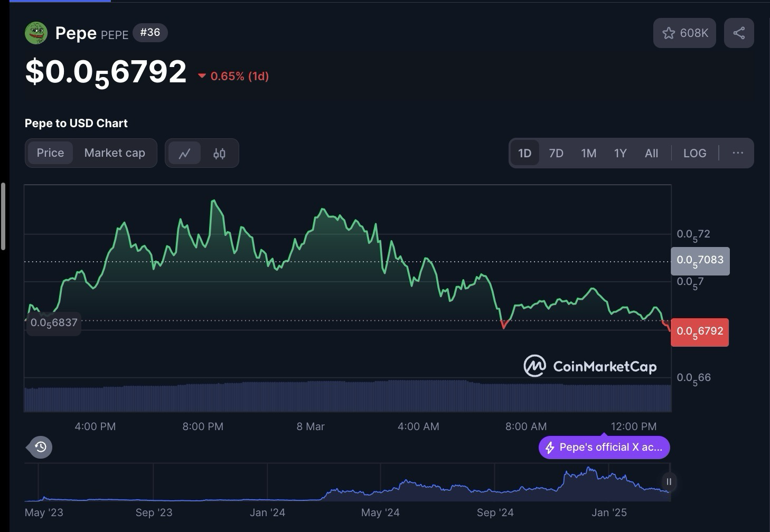This screenshot has width=770, height=532.
Task: Click Jan '24 in the range navigator
Action: coord(267,512)
